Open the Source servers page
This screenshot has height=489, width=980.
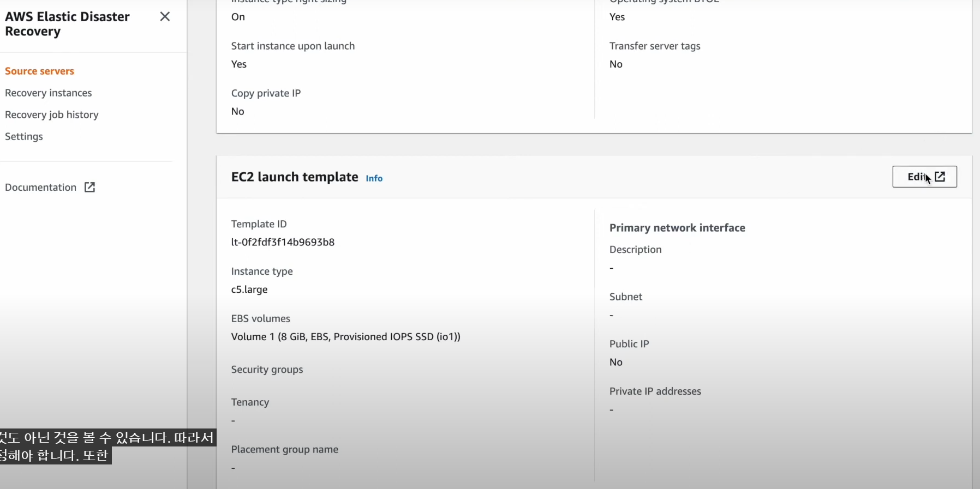(x=39, y=71)
